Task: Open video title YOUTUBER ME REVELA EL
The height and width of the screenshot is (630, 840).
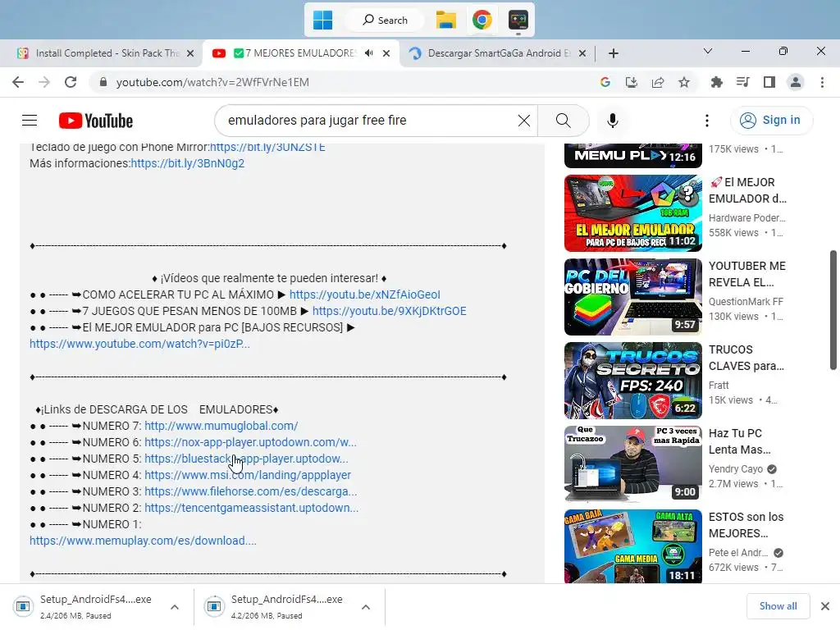Action: click(x=746, y=274)
